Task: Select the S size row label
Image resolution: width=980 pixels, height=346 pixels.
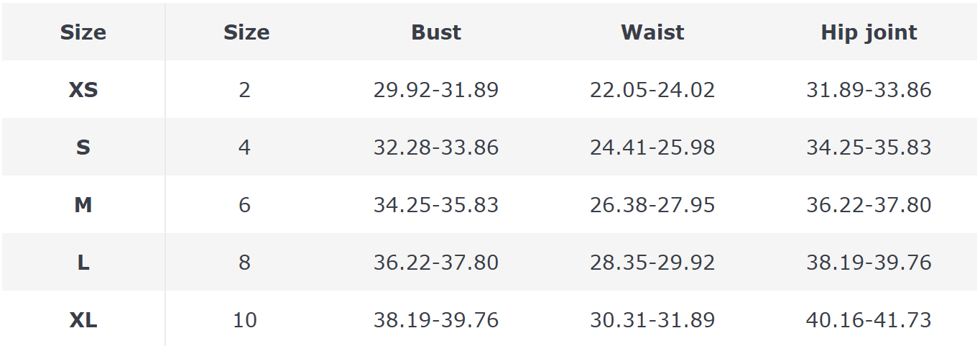Action: (x=83, y=147)
